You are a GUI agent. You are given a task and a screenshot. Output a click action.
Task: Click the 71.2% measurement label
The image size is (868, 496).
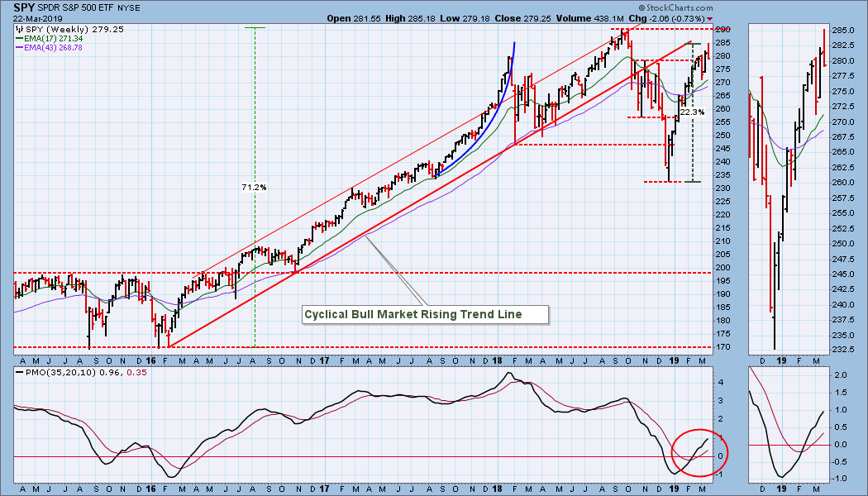click(254, 187)
